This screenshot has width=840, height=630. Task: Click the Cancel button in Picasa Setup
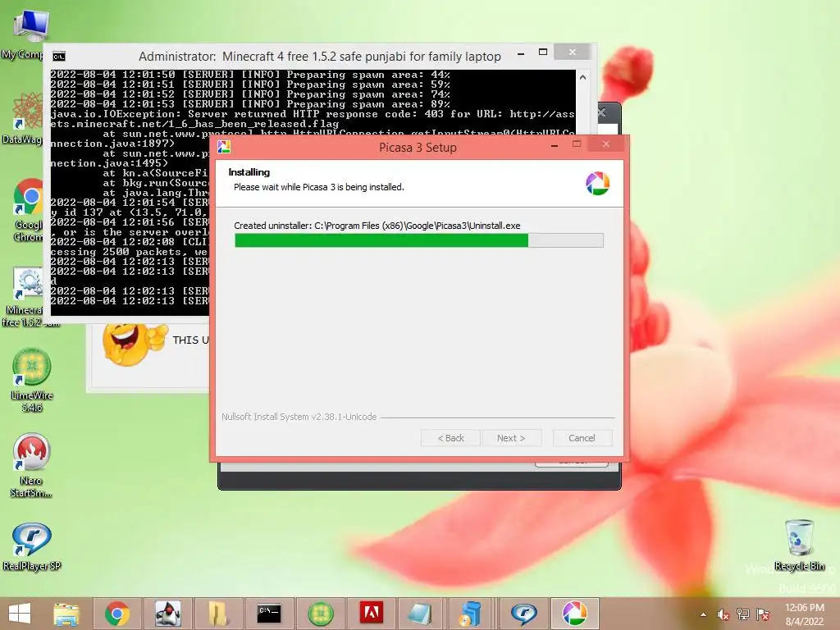582,438
